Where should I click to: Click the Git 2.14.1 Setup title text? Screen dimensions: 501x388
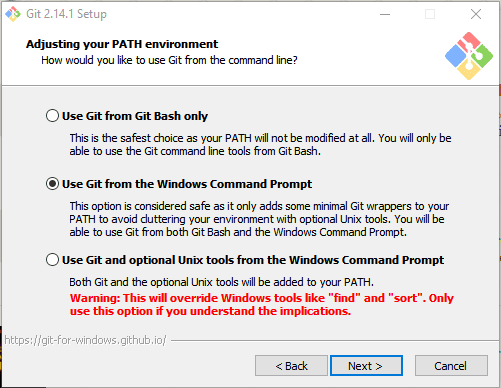point(66,14)
